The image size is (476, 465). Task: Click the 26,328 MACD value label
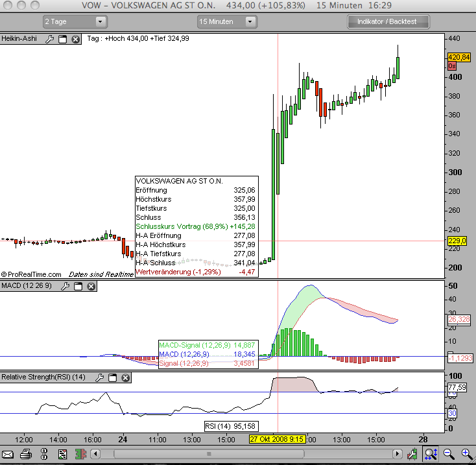[459, 319]
